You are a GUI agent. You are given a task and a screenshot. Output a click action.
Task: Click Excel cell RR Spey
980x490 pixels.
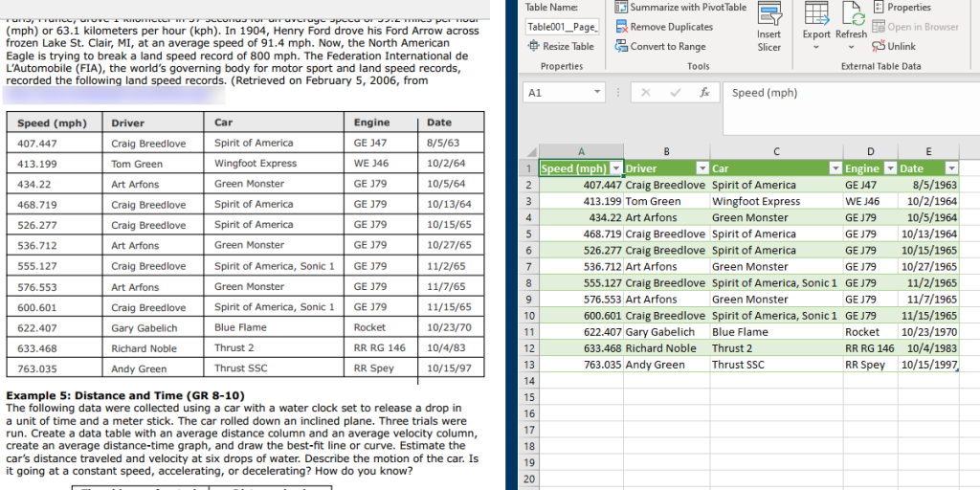click(x=871, y=365)
